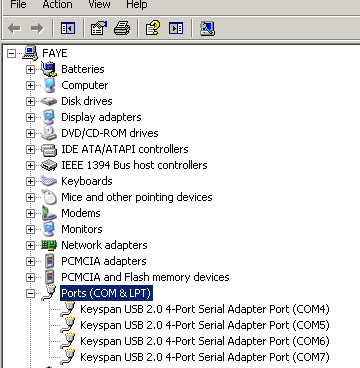Expand the DVD/CD-ROM drives node
Image resolution: width=360 pixels, height=368 pixels.
tap(30, 133)
